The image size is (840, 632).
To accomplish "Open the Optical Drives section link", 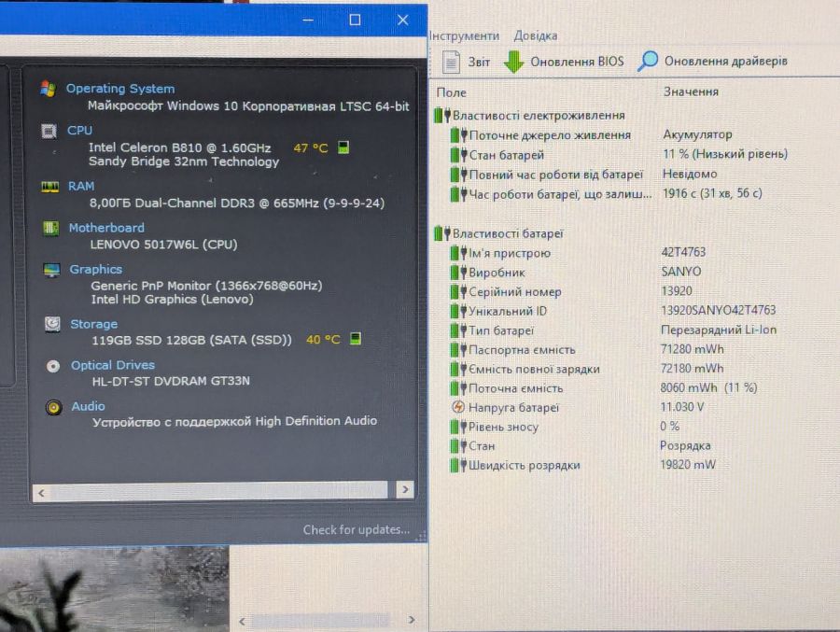I will [113, 365].
